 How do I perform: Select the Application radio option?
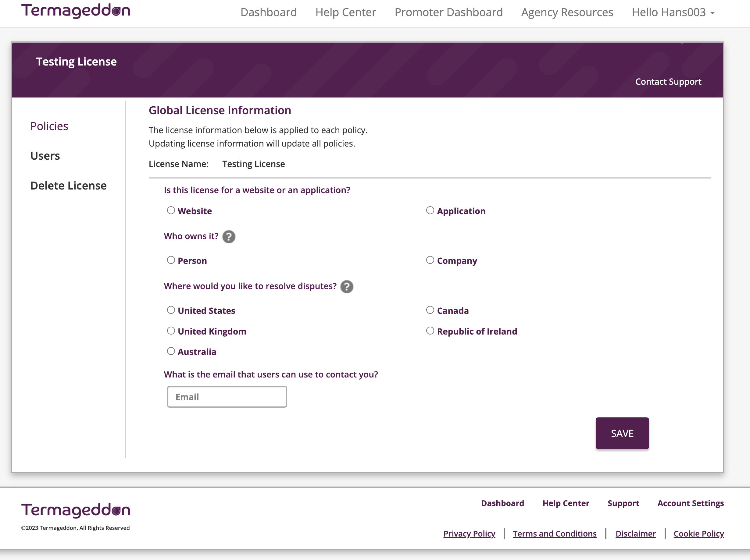[x=430, y=211]
